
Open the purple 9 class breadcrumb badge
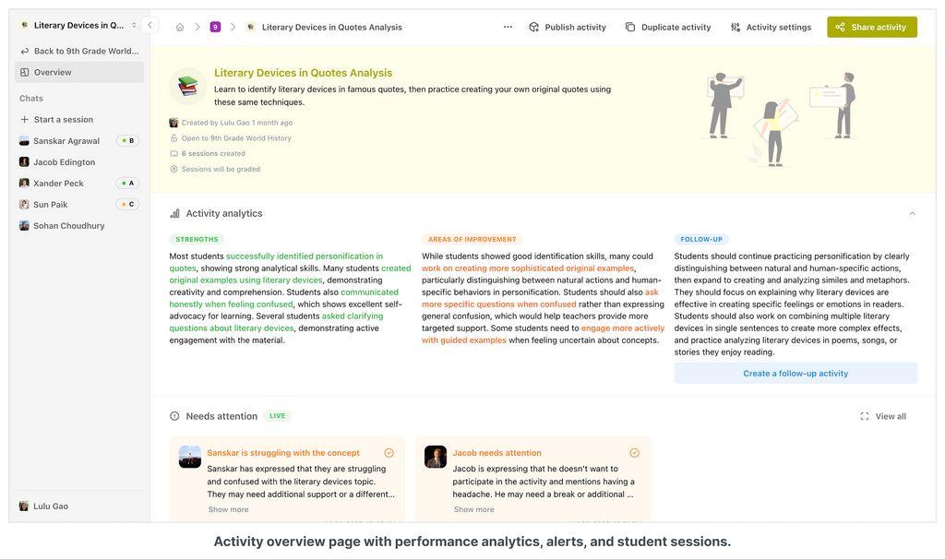click(x=215, y=27)
